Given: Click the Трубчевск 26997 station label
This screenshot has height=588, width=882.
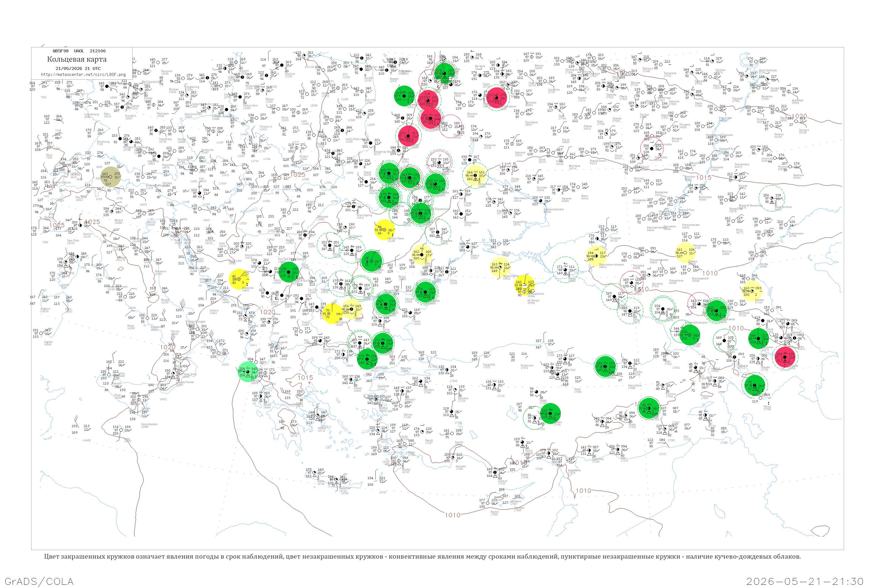Looking at the screenshot, I should coord(531,123).
